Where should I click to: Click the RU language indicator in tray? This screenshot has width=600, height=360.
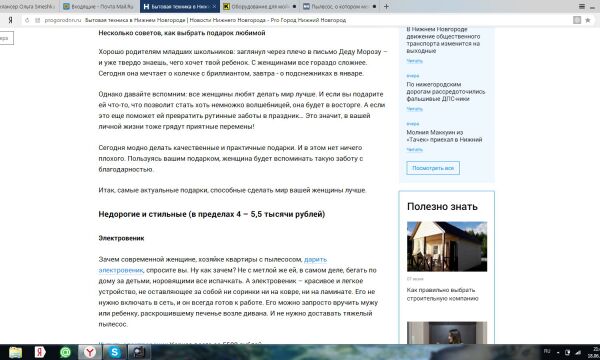[x=547, y=351]
